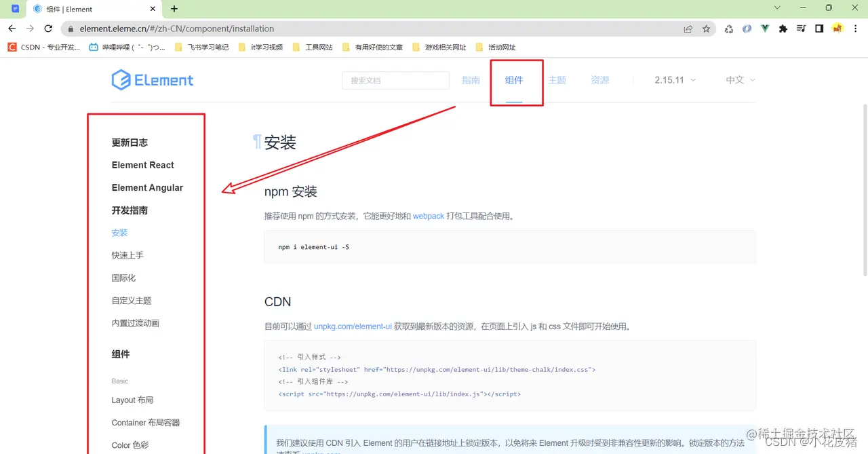The width and height of the screenshot is (868, 454).
Task: Open the 指南 nav tab
Action: click(x=471, y=80)
